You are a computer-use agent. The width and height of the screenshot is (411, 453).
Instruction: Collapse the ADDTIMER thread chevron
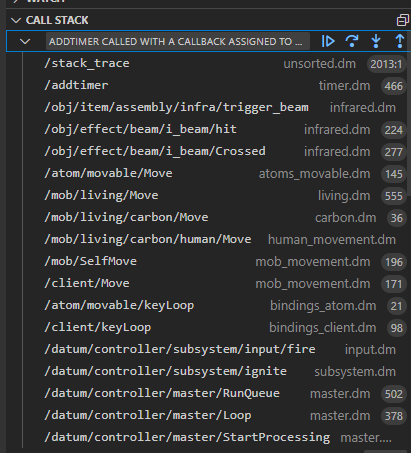coord(25,42)
